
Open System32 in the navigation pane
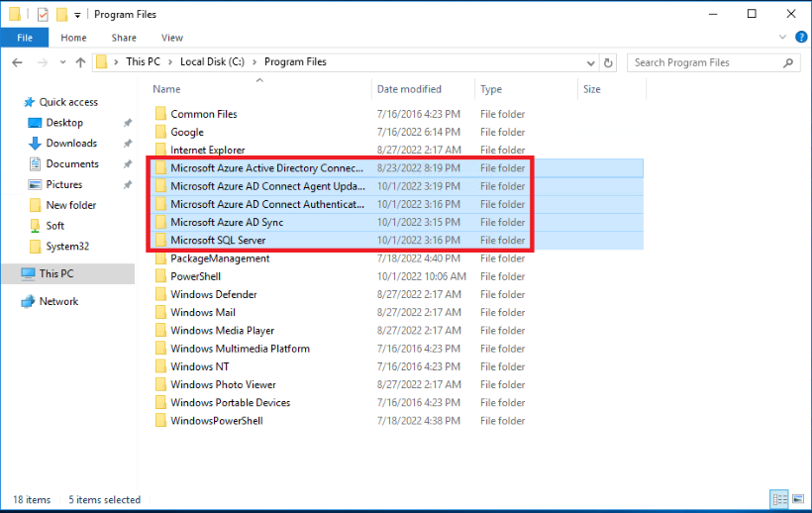[67, 247]
